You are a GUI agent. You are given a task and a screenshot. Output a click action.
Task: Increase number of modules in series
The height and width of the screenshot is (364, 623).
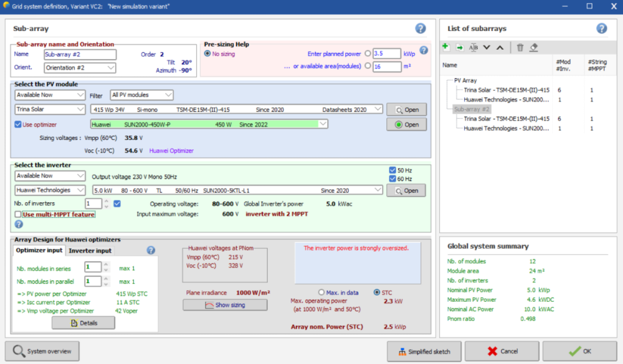tap(105, 264)
